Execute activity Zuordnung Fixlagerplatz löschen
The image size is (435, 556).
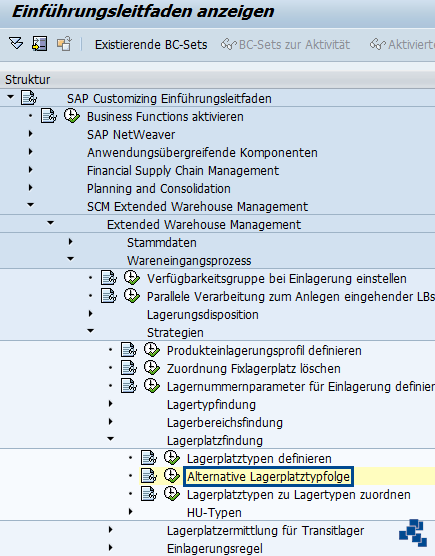click(152, 368)
